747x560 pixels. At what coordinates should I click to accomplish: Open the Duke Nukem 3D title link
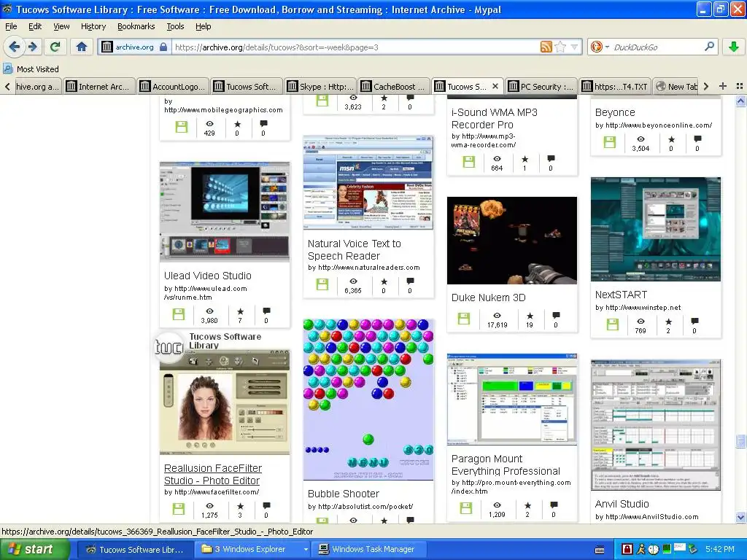(488, 297)
